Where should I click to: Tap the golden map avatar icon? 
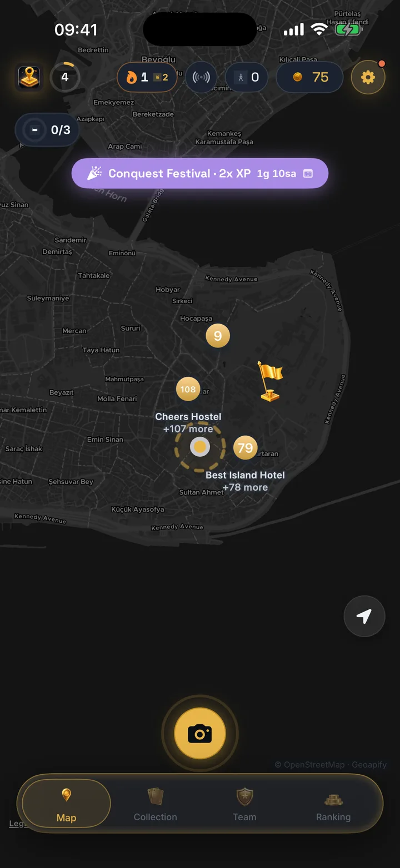click(x=29, y=78)
